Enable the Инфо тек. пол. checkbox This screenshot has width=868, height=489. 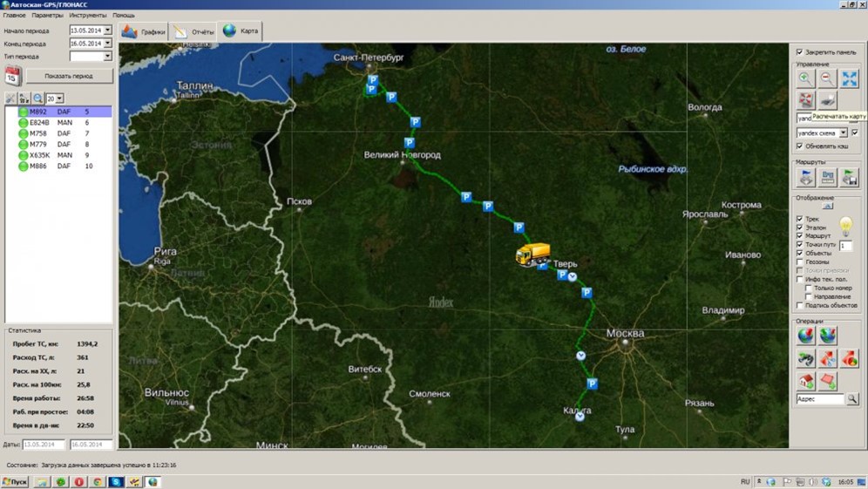coord(799,279)
